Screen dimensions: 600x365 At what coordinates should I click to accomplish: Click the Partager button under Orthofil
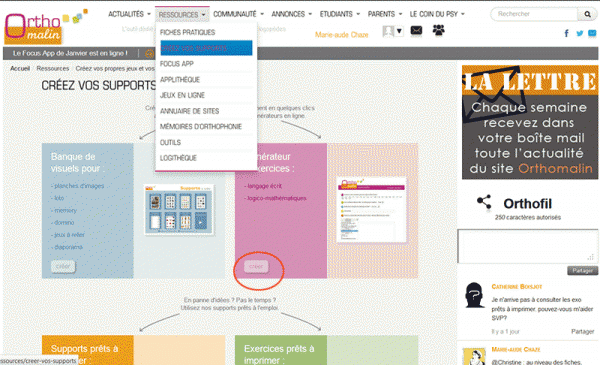(x=582, y=270)
